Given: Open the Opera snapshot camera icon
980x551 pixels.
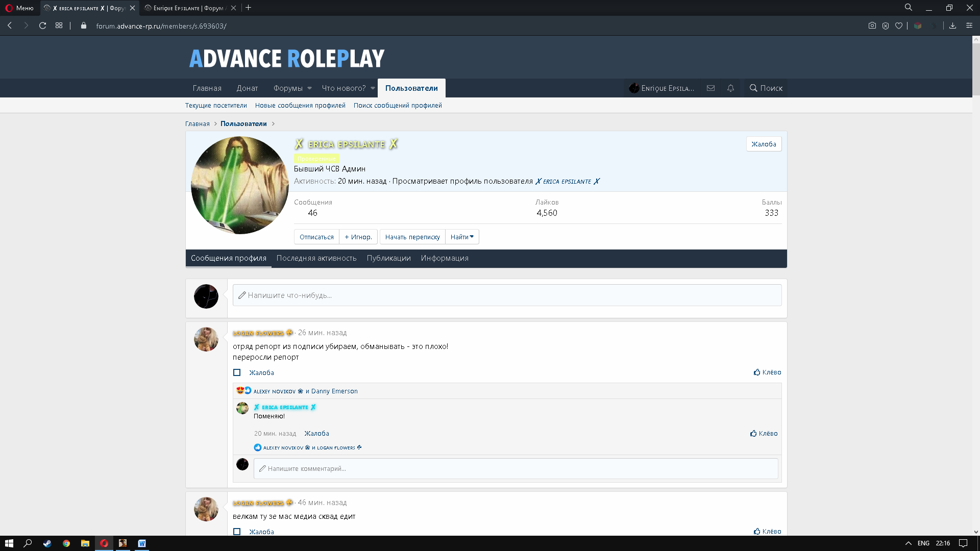Looking at the screenshot, I should [x=872, y=26].
